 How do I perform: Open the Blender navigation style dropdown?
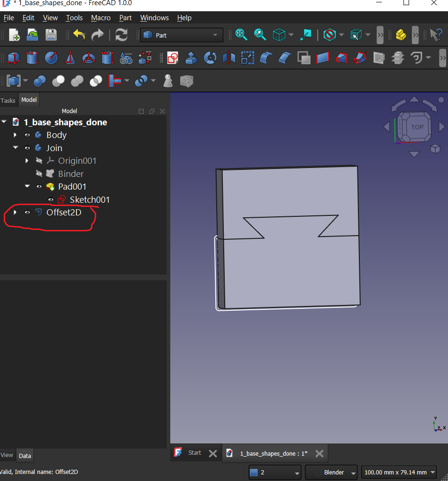point(332,473)
